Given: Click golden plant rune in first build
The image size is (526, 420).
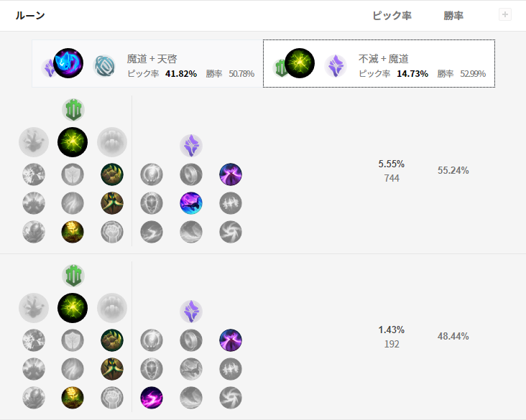Looking at the screenshot, I should point(73,232).
